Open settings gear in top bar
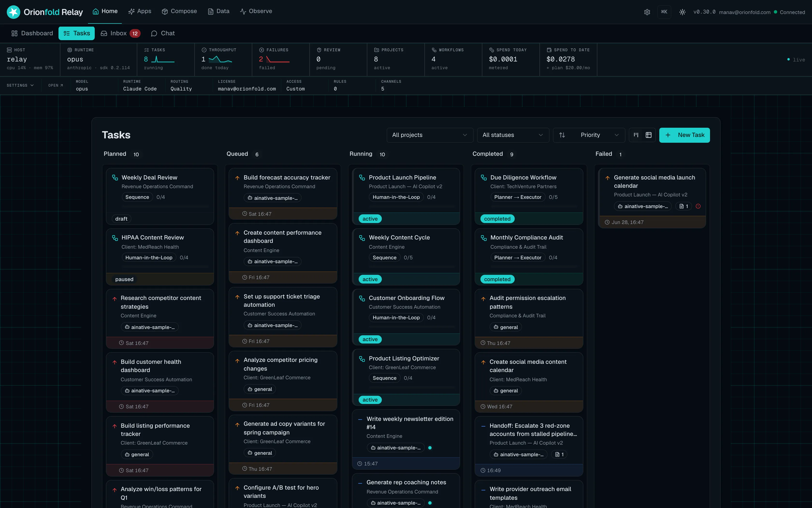Image resolution: width=812 pixels, height=508 pixels. [647, 12]
